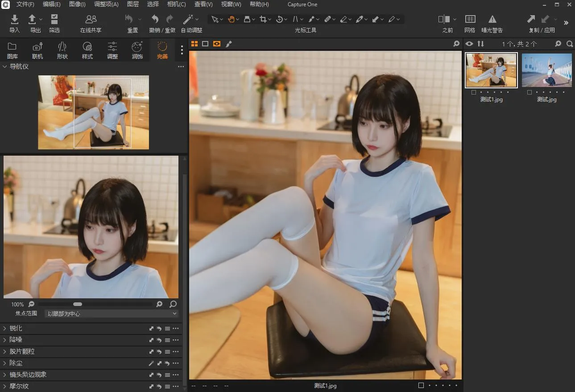Expand the 锐化 sharpening panel

tap(16, 328)
